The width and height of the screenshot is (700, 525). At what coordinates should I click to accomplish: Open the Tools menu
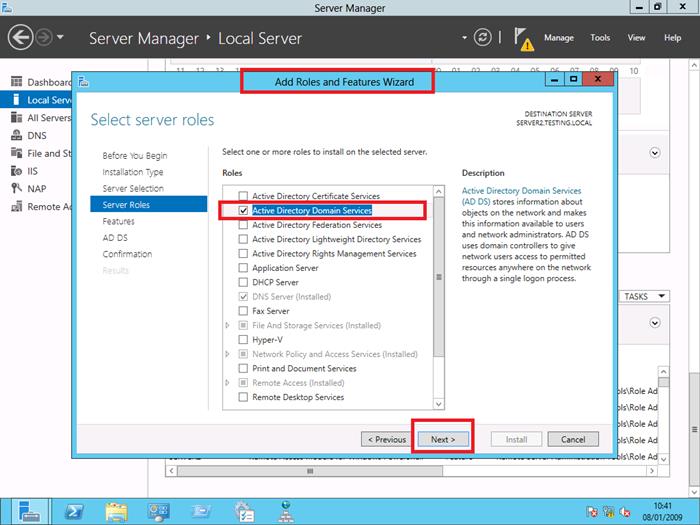(x=600, y=38)
